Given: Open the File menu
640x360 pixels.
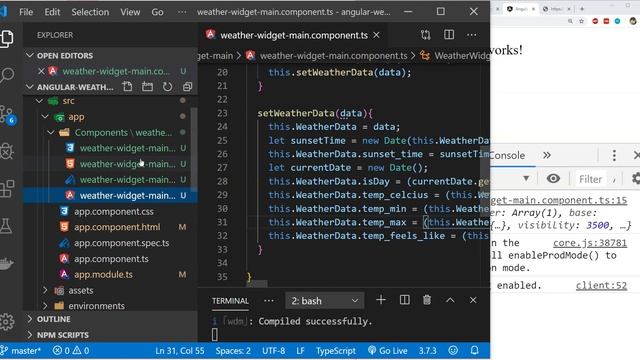Looking at the screenshot, I should (x=26, y=12).
